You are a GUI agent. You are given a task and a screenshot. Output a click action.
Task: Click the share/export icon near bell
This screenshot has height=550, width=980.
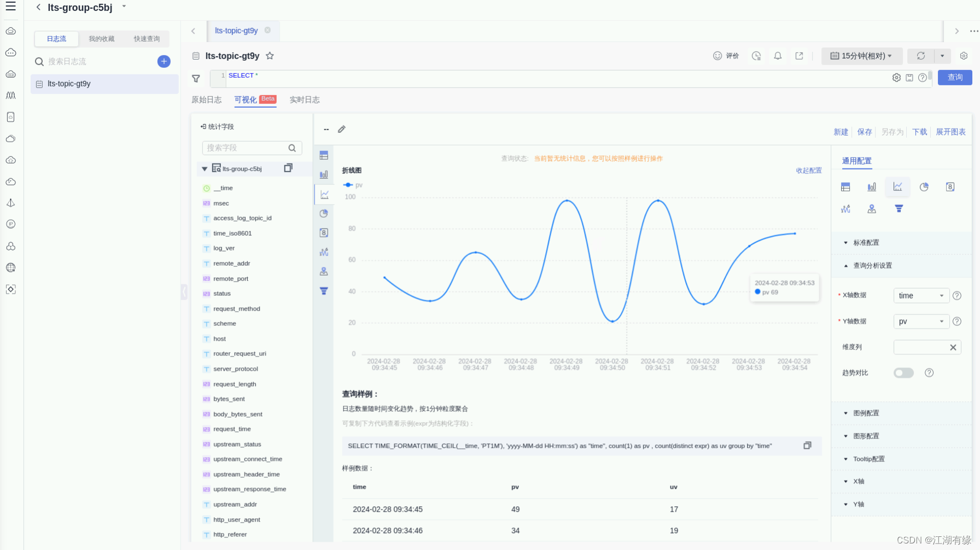tap(799, 56)
